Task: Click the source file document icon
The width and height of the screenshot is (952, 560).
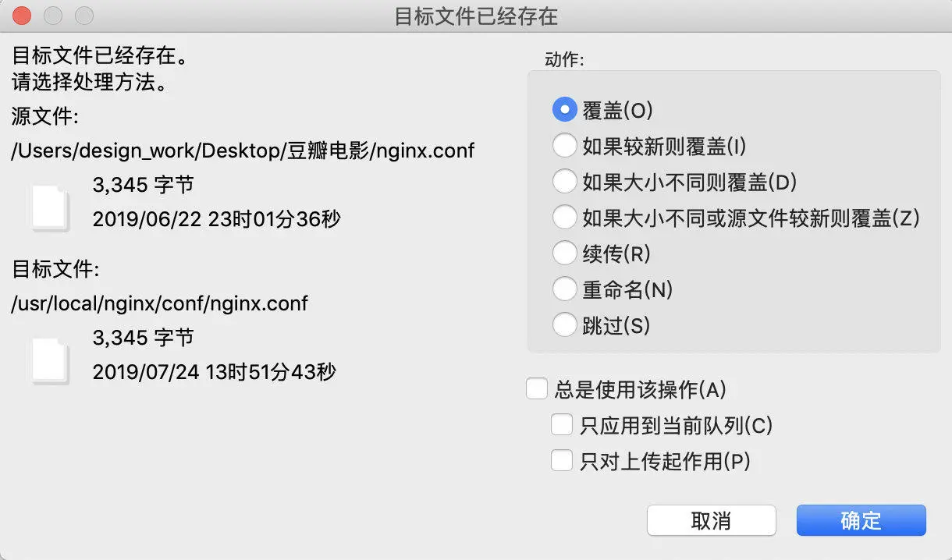Action: [x=50, y=207]
